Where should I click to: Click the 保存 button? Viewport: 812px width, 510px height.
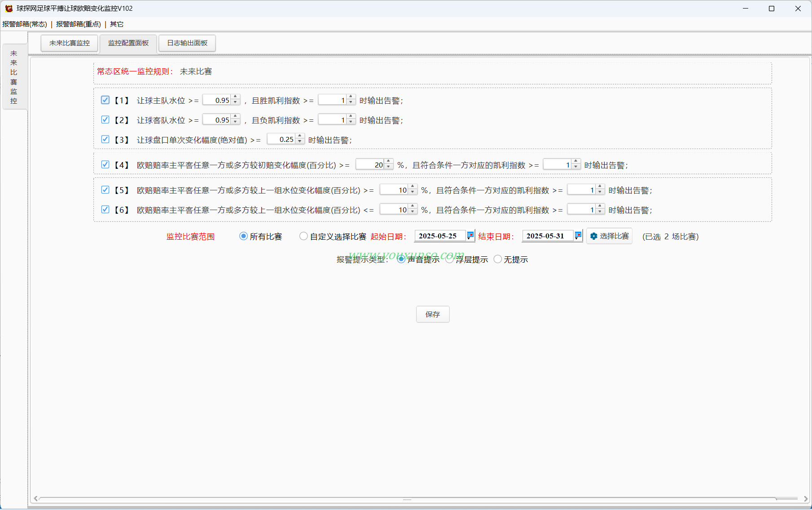(432, 314)
